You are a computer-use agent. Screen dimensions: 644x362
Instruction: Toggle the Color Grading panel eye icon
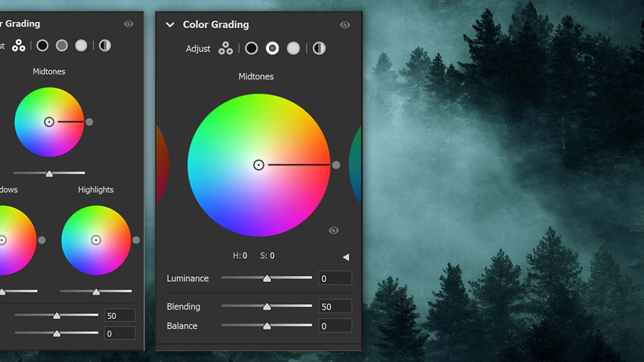345,24
